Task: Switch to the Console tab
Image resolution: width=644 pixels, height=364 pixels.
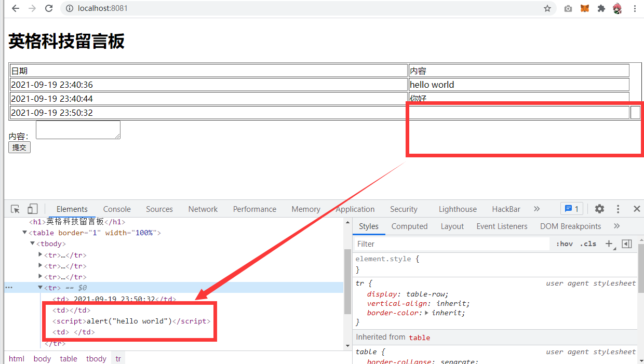Action: click(117, 209)
